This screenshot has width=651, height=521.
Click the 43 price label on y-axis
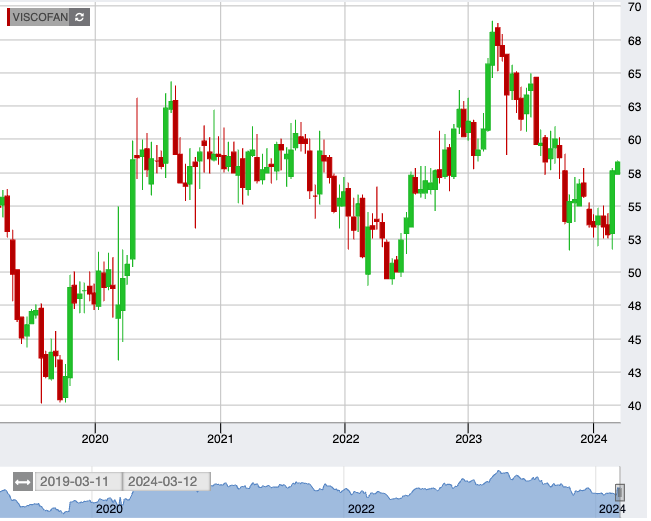pos(635,373)
